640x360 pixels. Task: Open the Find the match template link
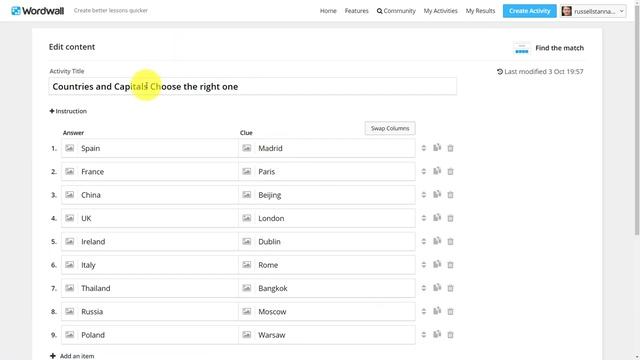tap(549, 48)
